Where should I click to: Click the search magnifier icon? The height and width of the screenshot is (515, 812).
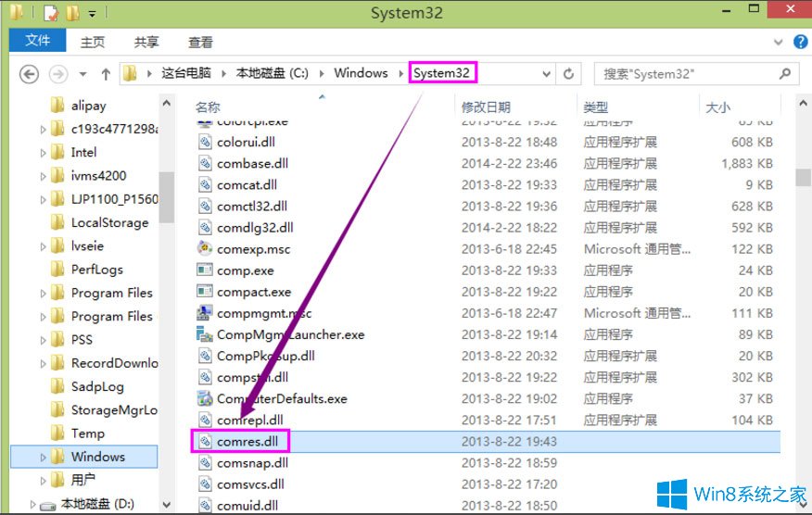[785, 74]
